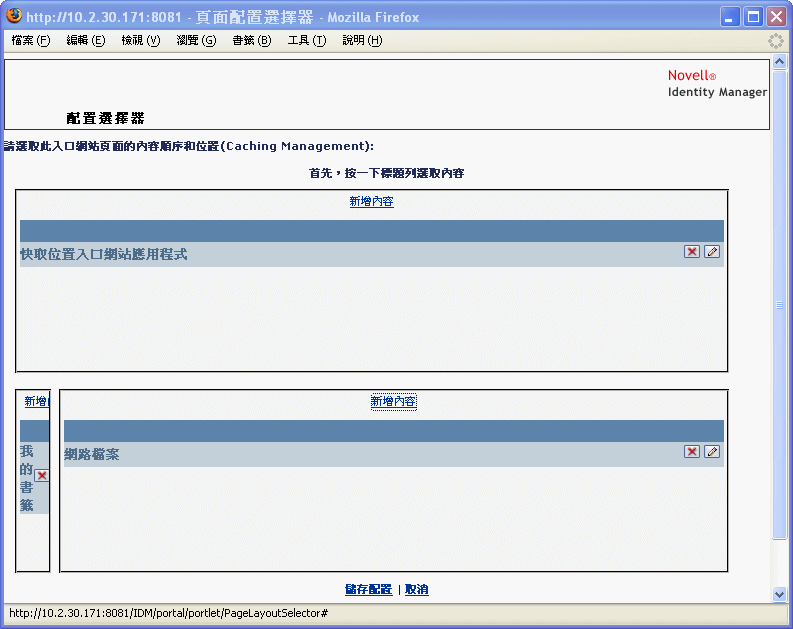Close the Firefox window

coord(776,17)
